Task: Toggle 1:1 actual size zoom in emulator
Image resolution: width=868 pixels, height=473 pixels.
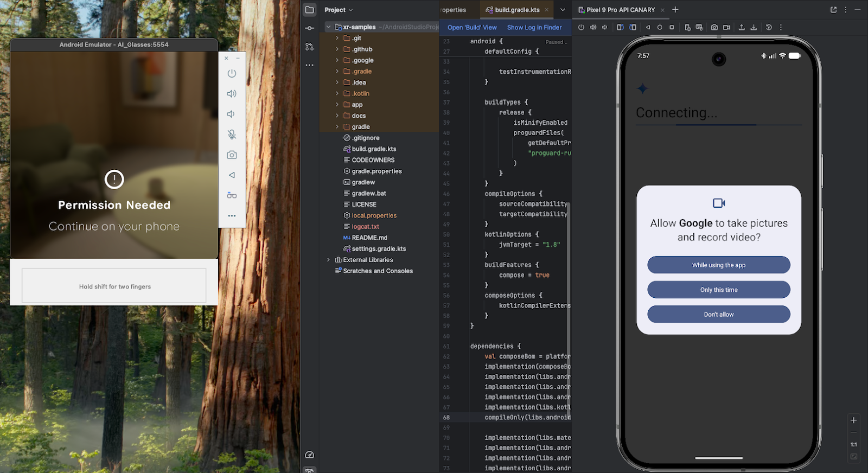Action: [853, 444]
